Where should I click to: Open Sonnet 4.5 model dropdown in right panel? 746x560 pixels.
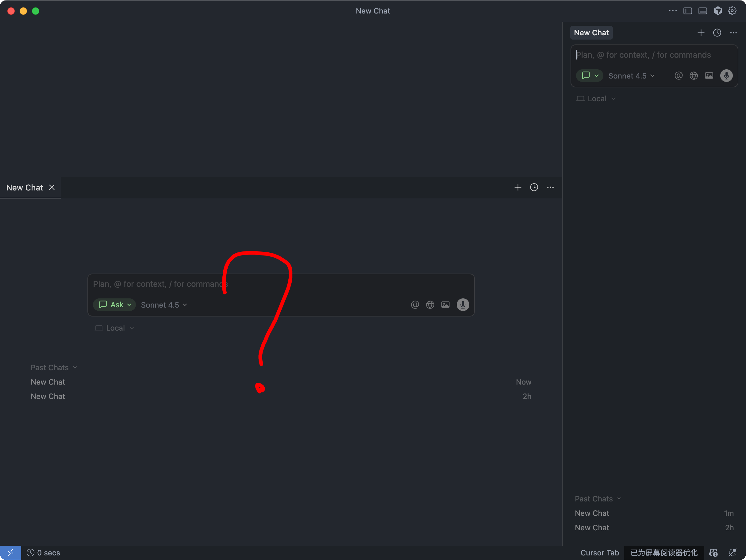(631, 76)
